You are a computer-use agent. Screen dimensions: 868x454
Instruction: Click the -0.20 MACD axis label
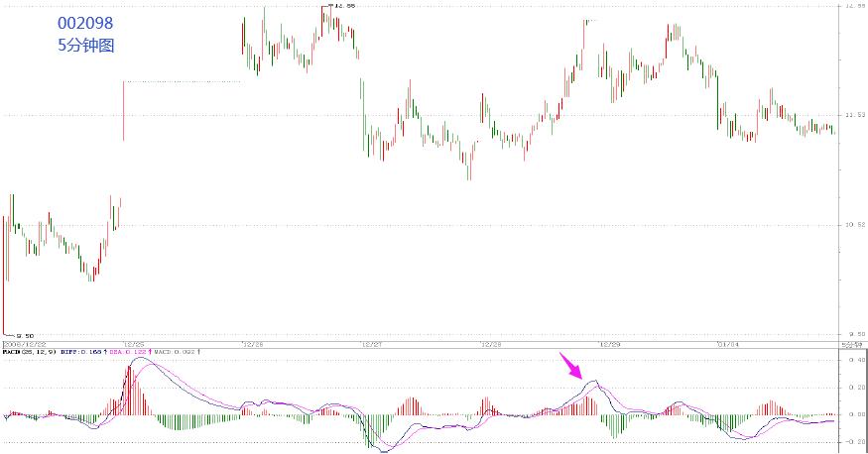coord(856,442)
